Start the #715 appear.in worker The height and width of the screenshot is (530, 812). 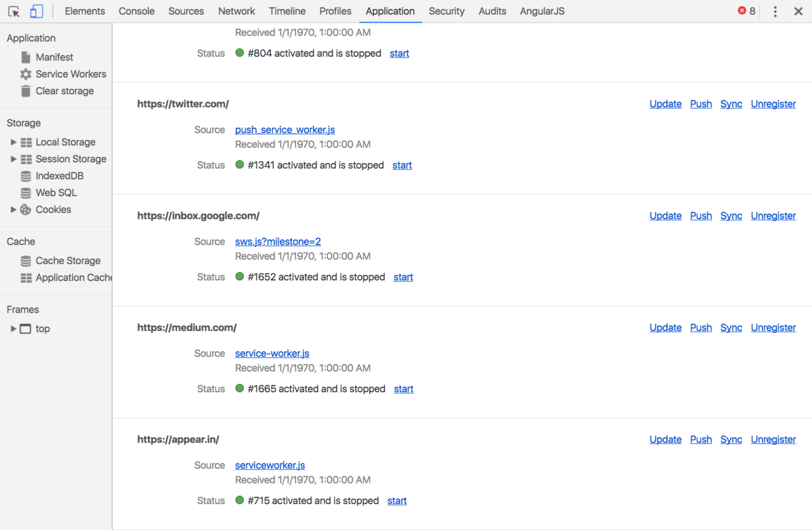[397, 501]
